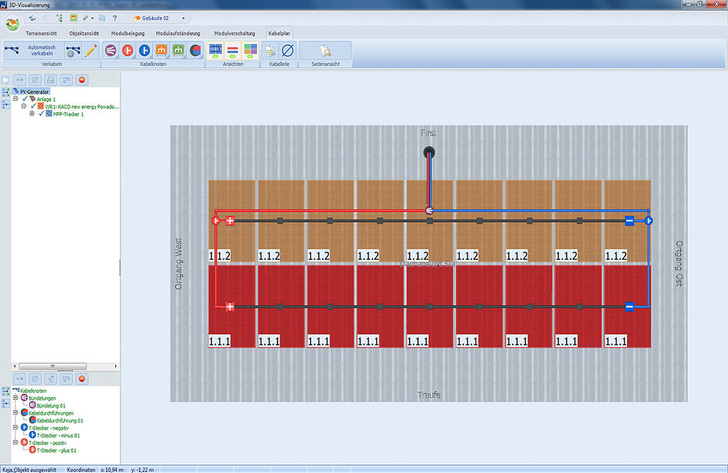Viewport: 728px width, 473px height.
Task: Click the red plus connector on upper string
Action: click(229, 220)
